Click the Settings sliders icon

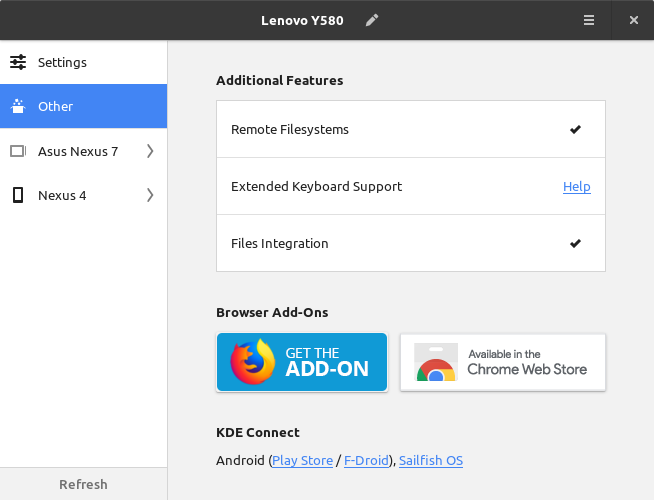coord(18,62)
